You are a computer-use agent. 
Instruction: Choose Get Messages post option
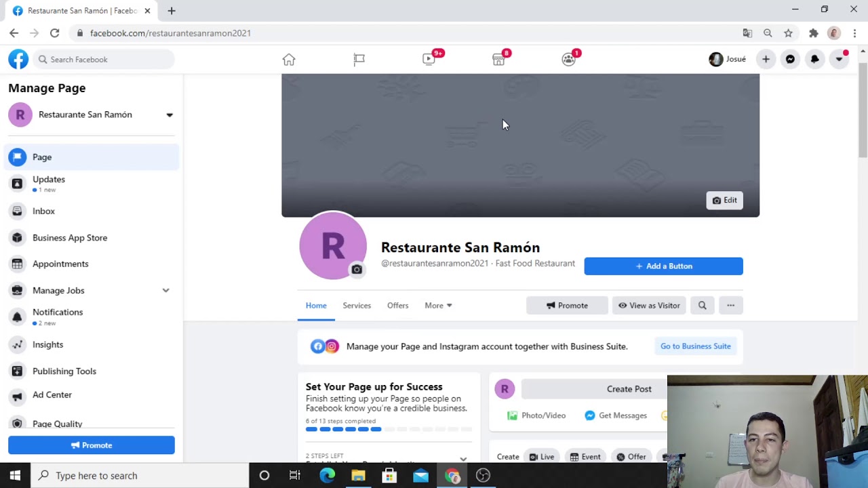[616, 415]
